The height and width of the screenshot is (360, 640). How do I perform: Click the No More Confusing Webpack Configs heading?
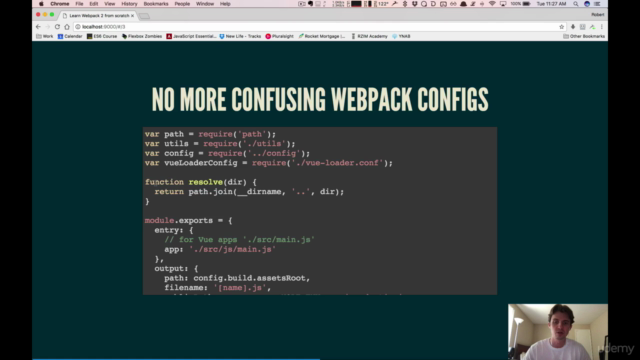pos(320,99)
